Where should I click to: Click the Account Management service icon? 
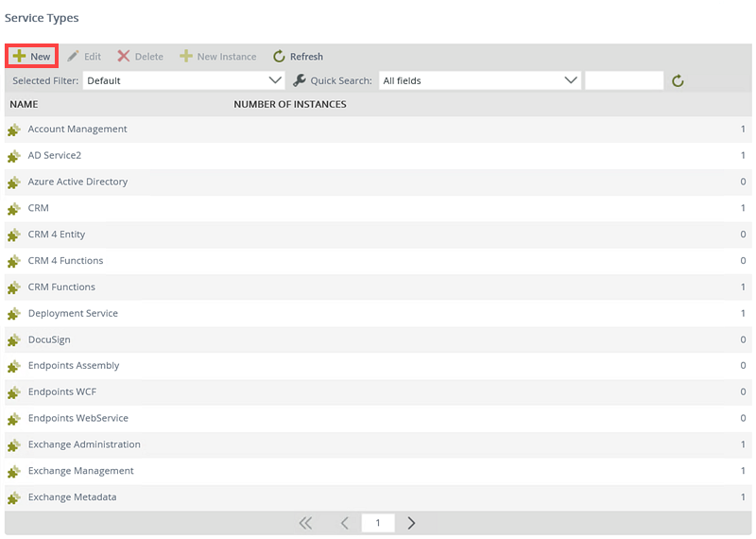[x=14, y=130]
